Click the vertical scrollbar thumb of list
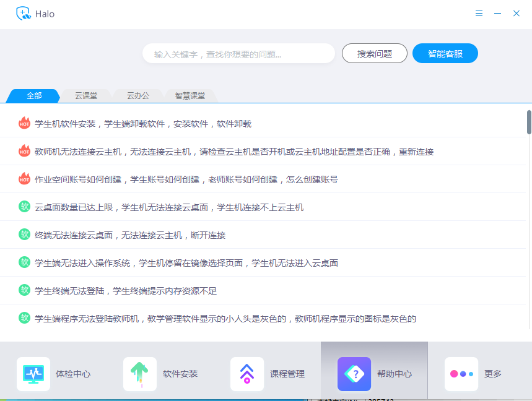The image size is (532, 401). 529,122
